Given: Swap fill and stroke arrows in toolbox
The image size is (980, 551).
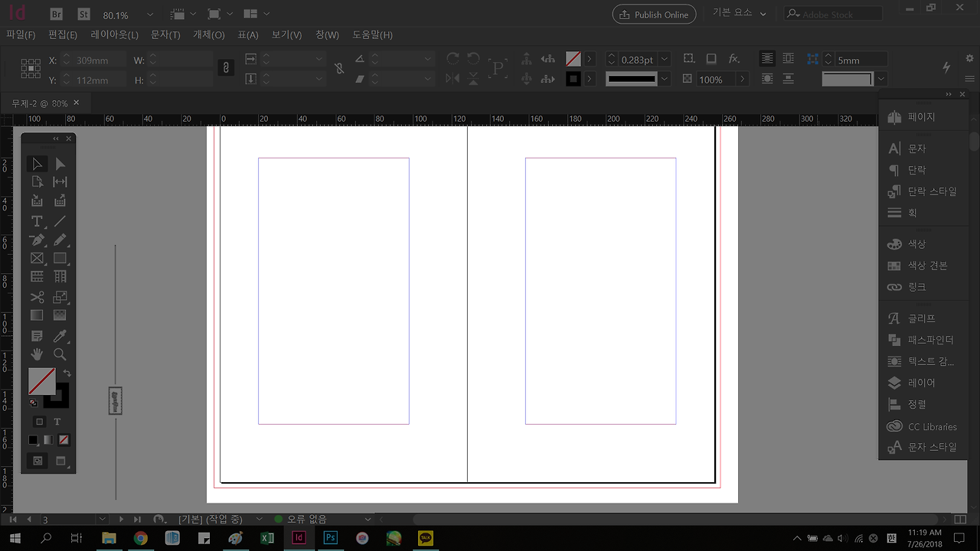Looking at the screenshot, I should [67, 373].
